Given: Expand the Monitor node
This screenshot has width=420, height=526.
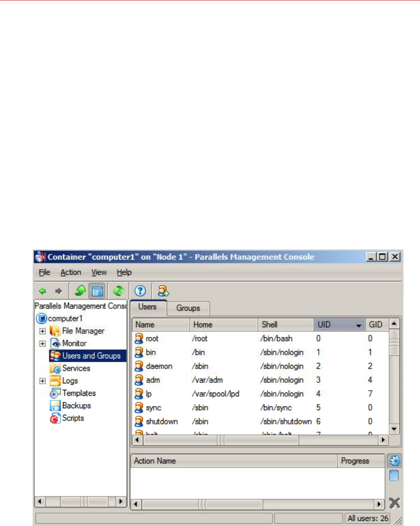Looking at the screenshot, I should click(x=43, y=344).
